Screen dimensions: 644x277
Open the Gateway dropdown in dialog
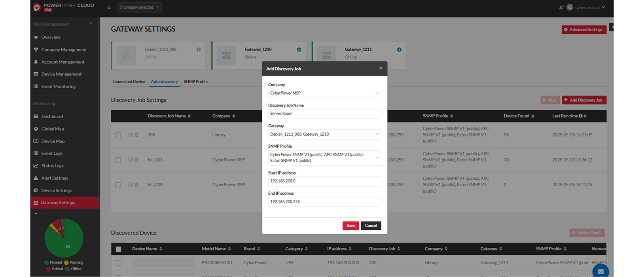tap(324, 134)
